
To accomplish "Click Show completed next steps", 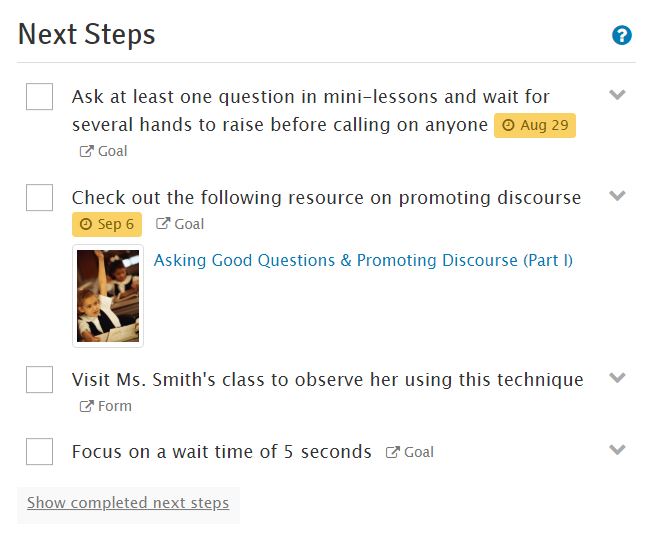I will (x=128, y=503).
